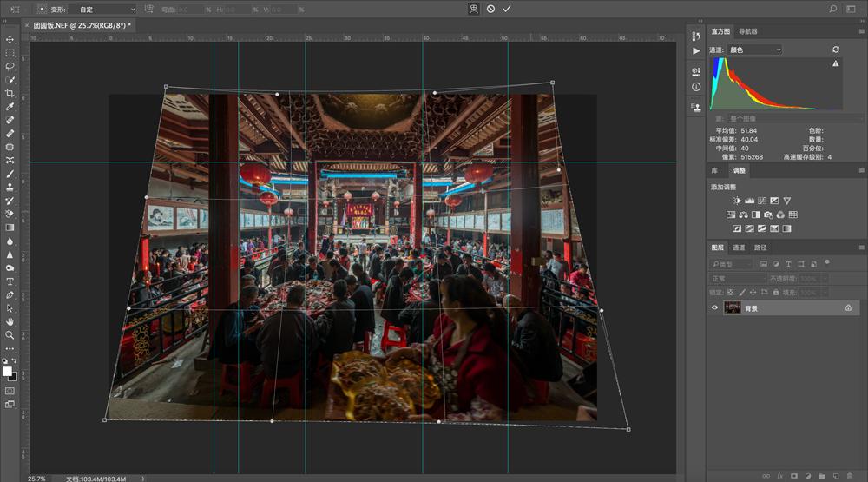Open the 不透明度 opacity dropdown
The width and height of the screenshot is (868, 482).
tap(825, 278)
